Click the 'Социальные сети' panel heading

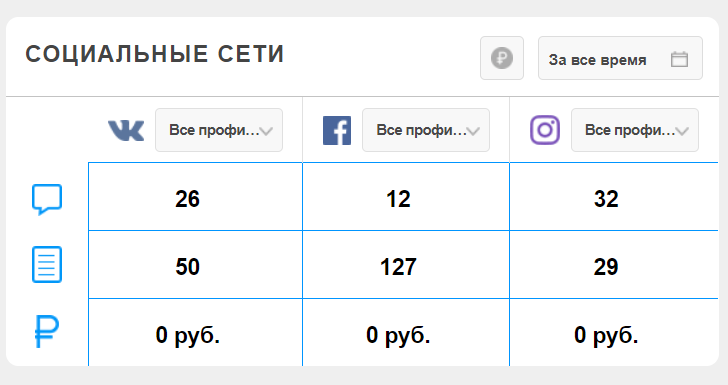tap(155, 54)
